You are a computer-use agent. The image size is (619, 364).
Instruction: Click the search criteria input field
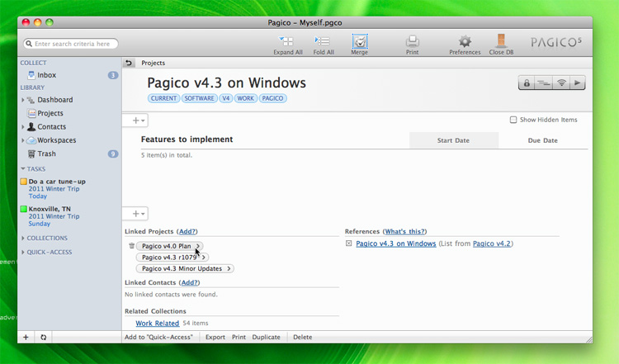pyautogui.click(x=71, y=44)
